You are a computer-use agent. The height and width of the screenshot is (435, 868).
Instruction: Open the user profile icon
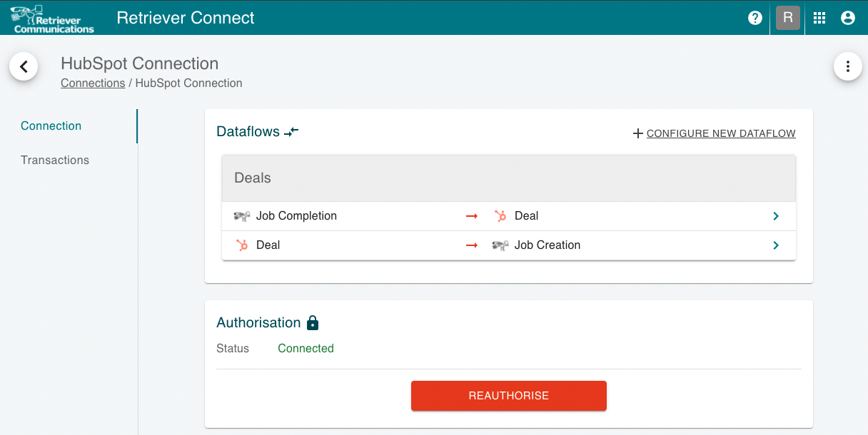coord(848,18)
